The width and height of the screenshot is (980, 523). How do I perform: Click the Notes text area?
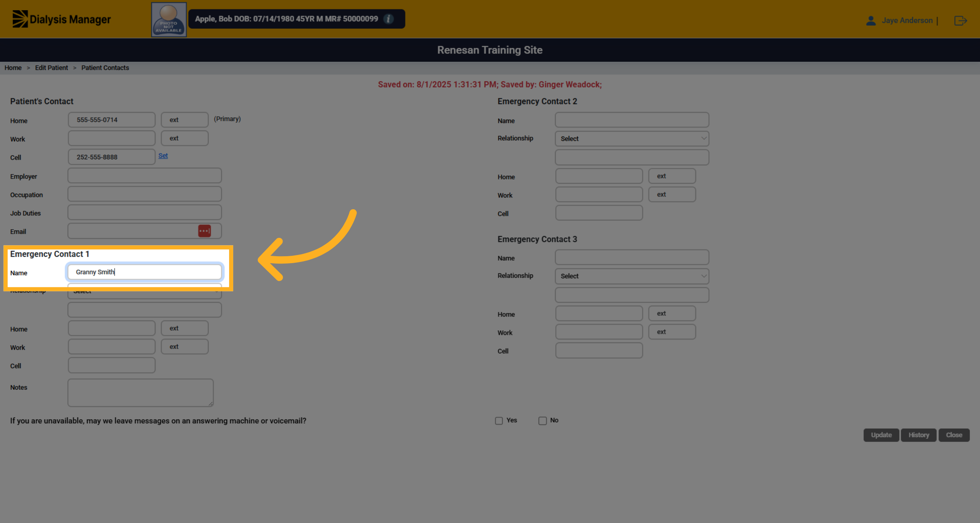(140, 393)
